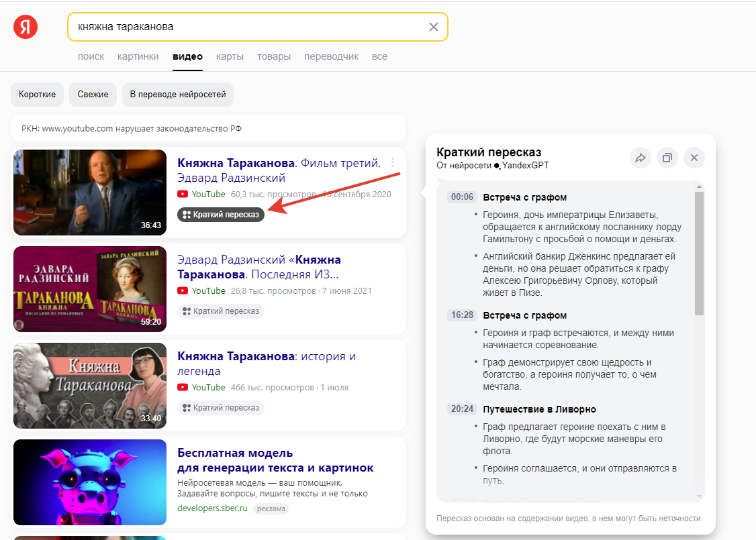The width and height of the screenshot is (756, 540).
Task: Jump to the 20:24 timestamp
Action: [x=462, y=409]
